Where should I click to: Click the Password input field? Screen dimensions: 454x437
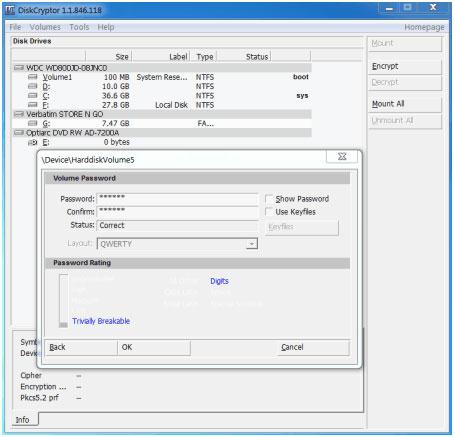click(177, 199)
